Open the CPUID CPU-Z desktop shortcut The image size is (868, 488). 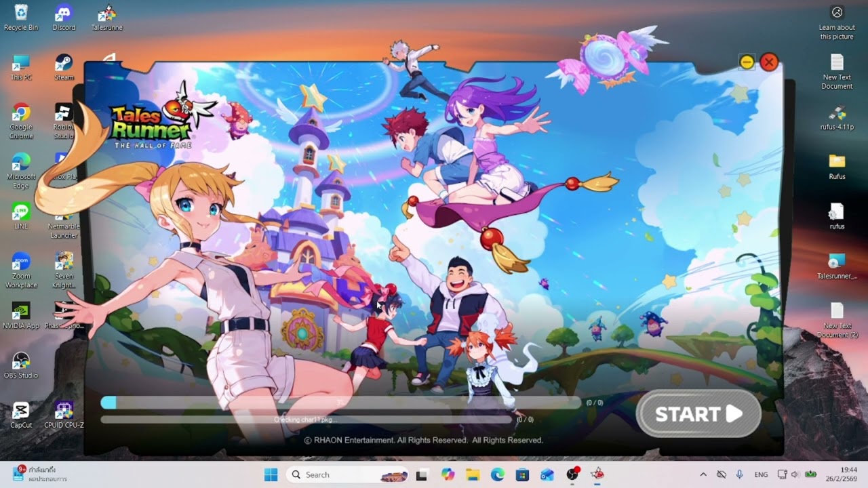(64, 415)
